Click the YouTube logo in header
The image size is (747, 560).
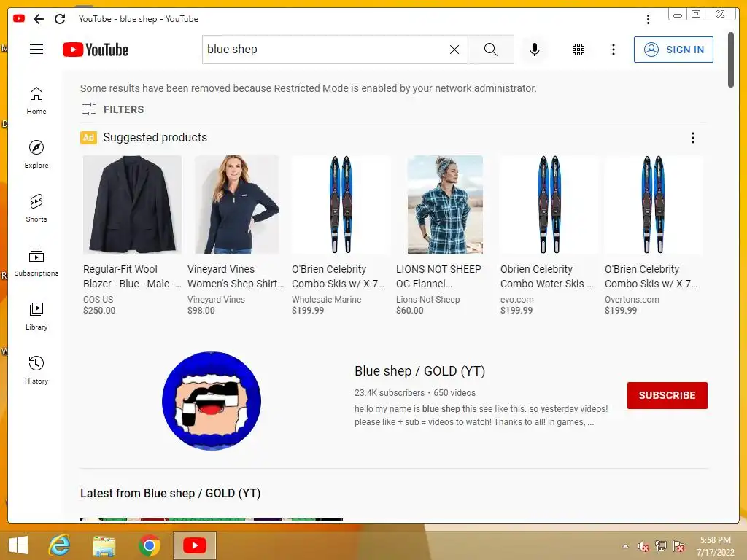[x=96, y=50]
